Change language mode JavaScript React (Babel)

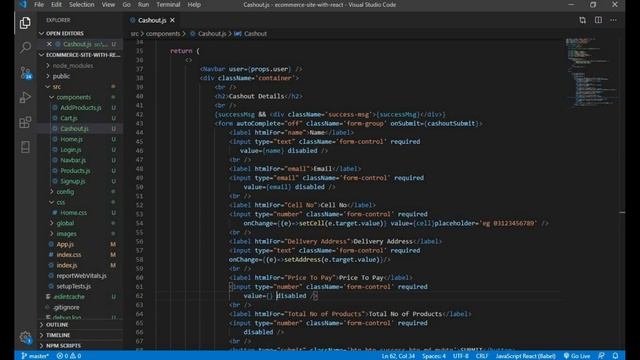[525, 356]
